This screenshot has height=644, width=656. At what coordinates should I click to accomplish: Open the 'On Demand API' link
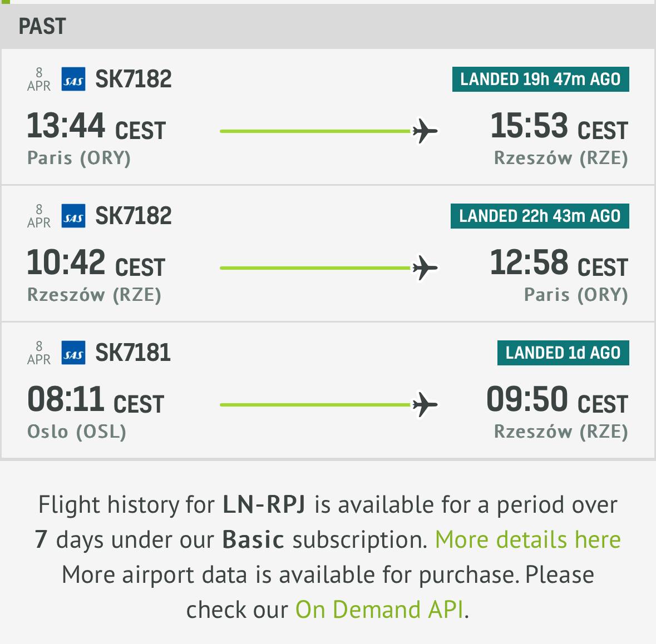point(379,610)
